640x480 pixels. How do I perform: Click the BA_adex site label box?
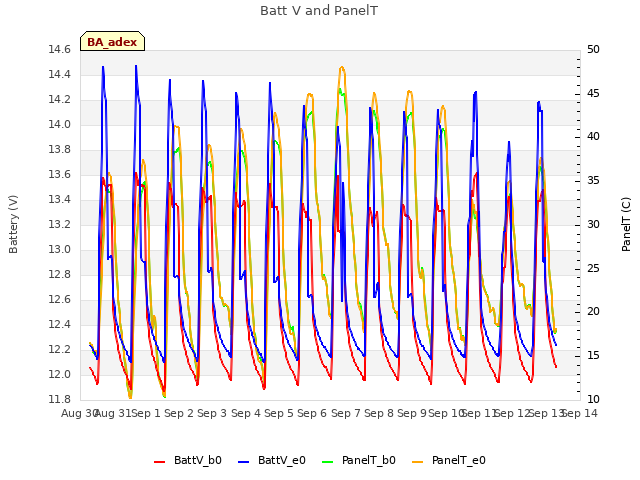tap(112, 41)
